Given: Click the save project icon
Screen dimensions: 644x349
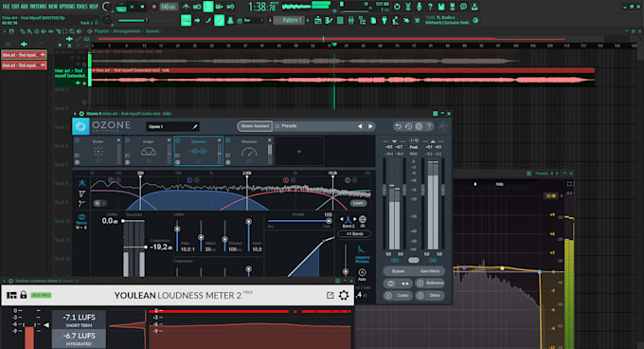Looking at the screenshot, I should click(441, 7).
